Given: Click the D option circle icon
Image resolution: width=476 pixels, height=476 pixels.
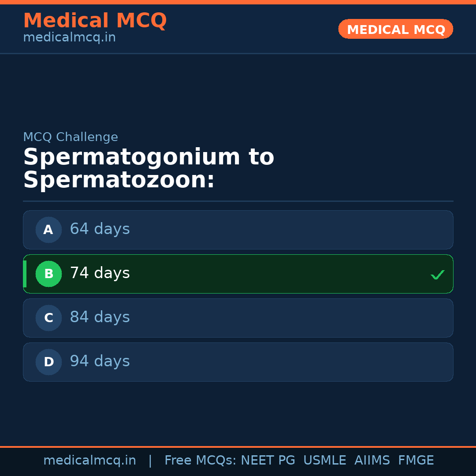Looking at the screenshot, I should point(48,362).
